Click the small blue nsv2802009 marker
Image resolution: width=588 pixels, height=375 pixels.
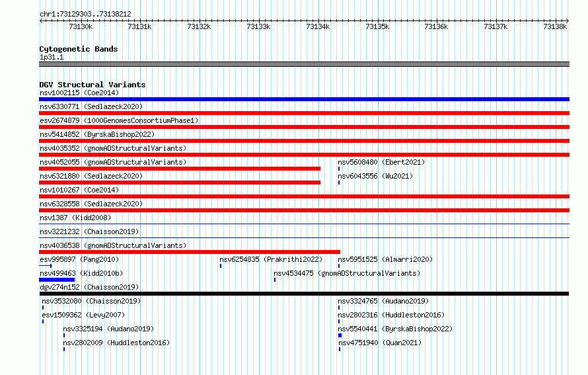(64, 349)
